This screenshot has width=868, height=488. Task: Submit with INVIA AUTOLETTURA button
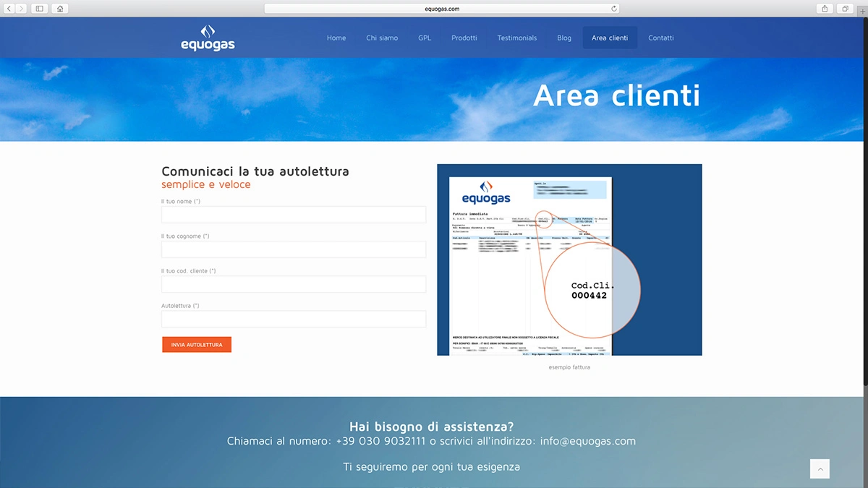coord(197,345)
